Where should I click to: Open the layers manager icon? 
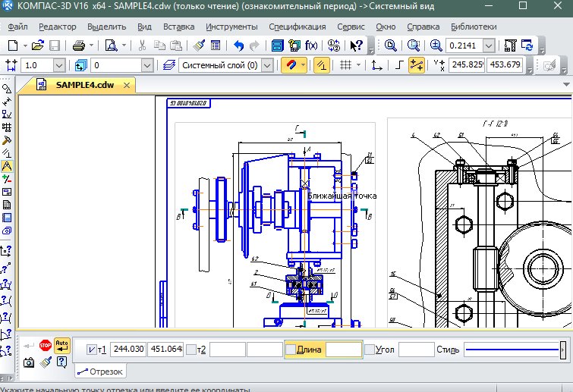tap(168, 65)
